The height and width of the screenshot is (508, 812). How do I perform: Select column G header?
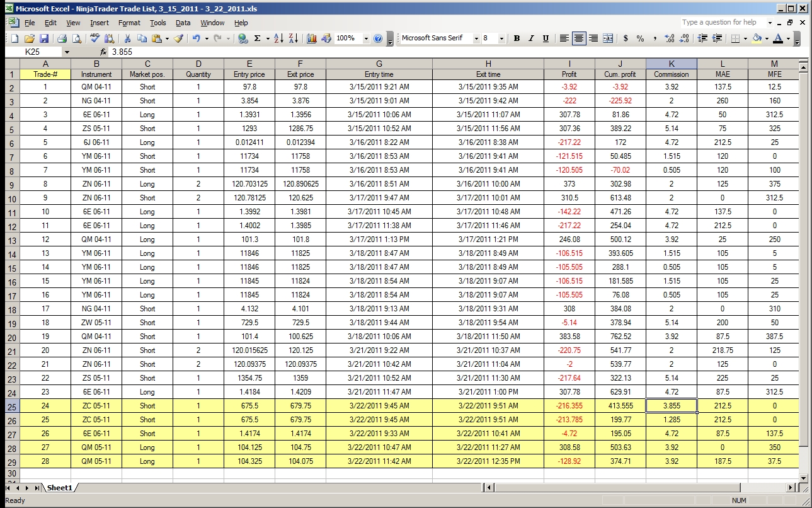click(x=379, y=64)
